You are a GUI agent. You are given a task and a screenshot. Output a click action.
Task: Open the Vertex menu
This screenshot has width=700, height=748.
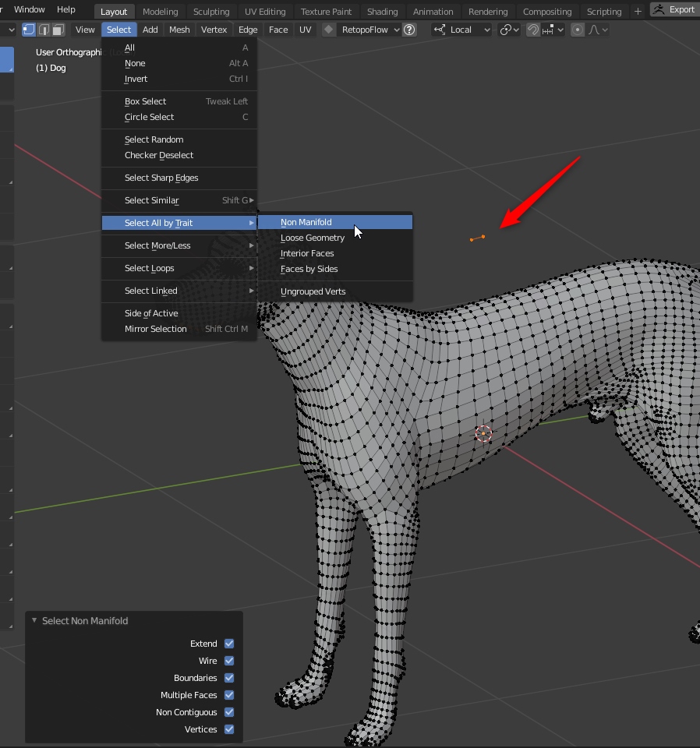point(214,30)
